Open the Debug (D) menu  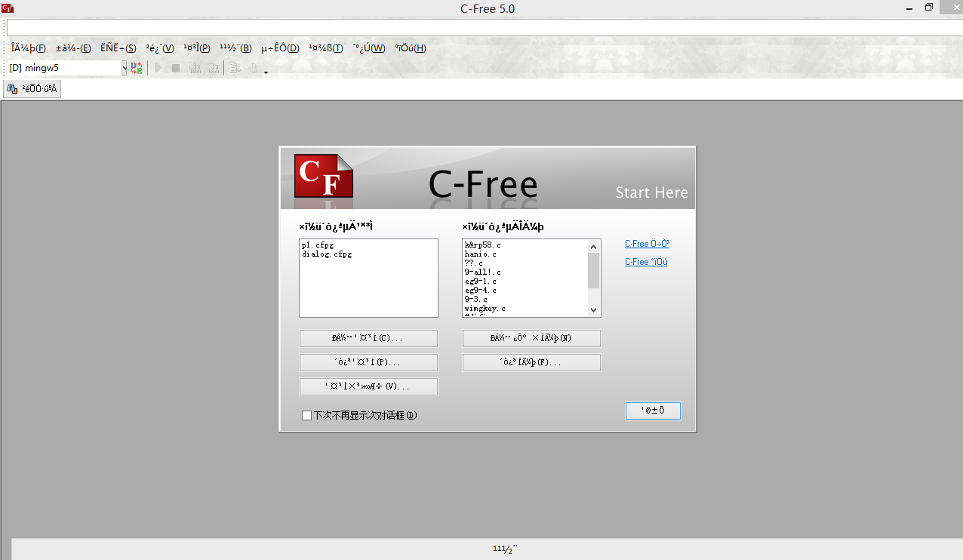280,48
